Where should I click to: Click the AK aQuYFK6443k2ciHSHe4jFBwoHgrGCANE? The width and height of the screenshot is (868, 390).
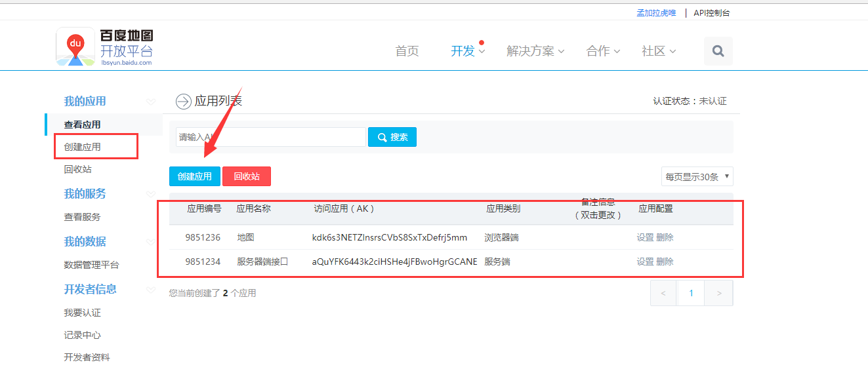[395, 262]
